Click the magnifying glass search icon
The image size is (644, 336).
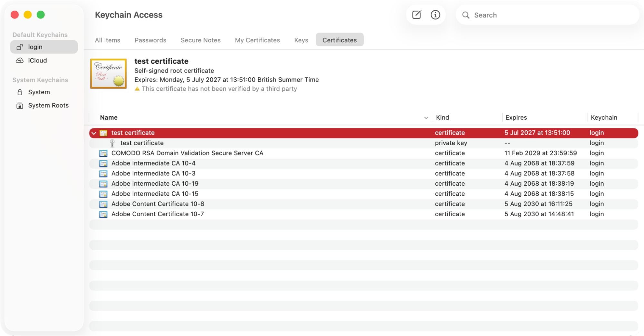[x=466, y=15]
